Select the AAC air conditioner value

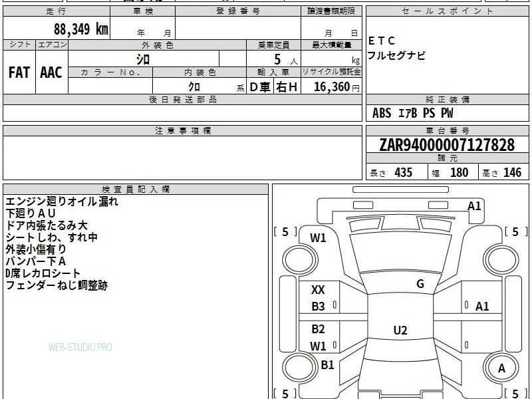[51, 72]
